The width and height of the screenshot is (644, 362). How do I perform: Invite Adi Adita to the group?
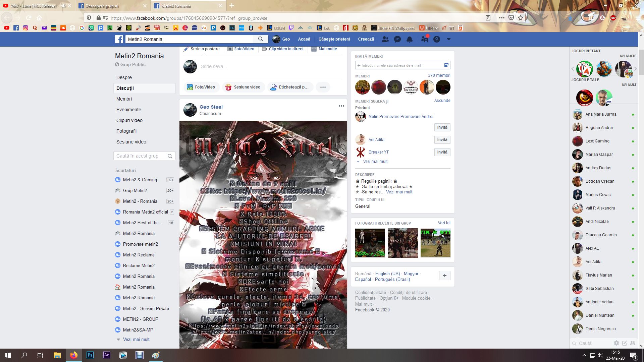click(x=442, y=140)
